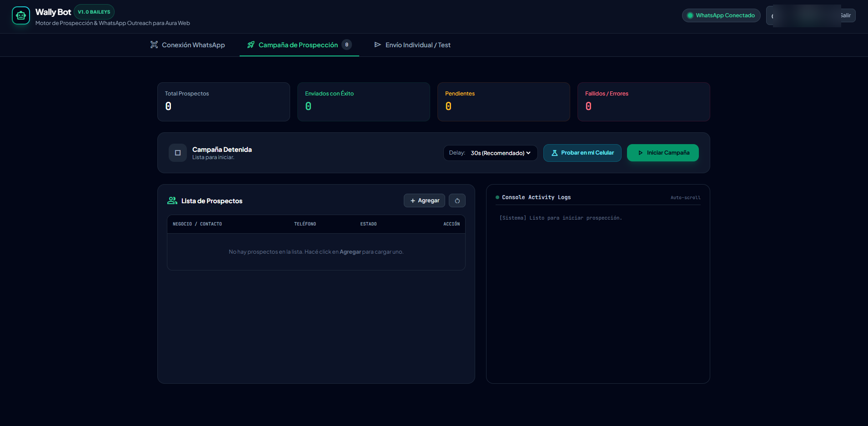Click the Wally Bot robot logo icon

pyautogui.click(x=21, y=15)
